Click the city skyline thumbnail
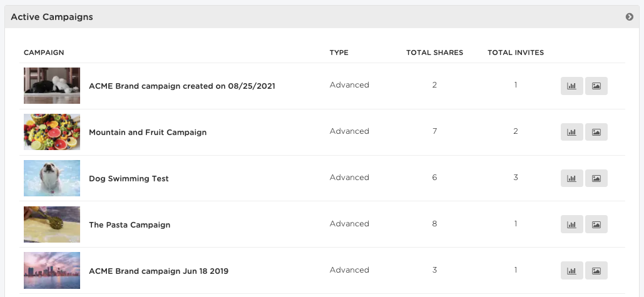644x297 pixels. click(x=52, y=271)
